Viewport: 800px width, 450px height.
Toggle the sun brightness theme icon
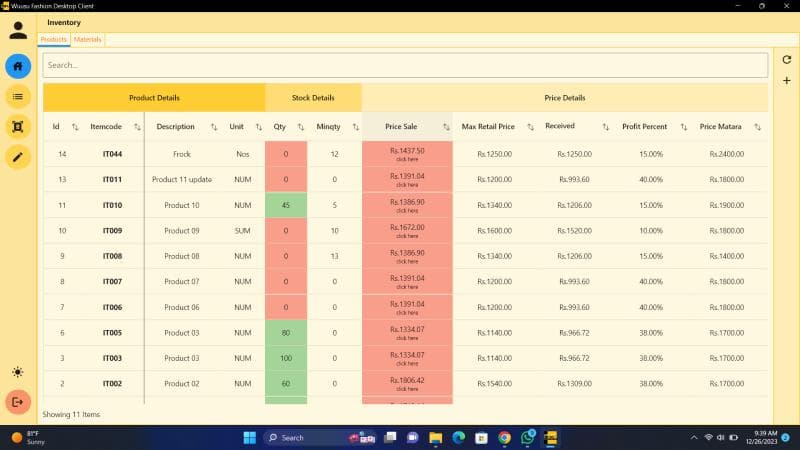click(18, 372)
